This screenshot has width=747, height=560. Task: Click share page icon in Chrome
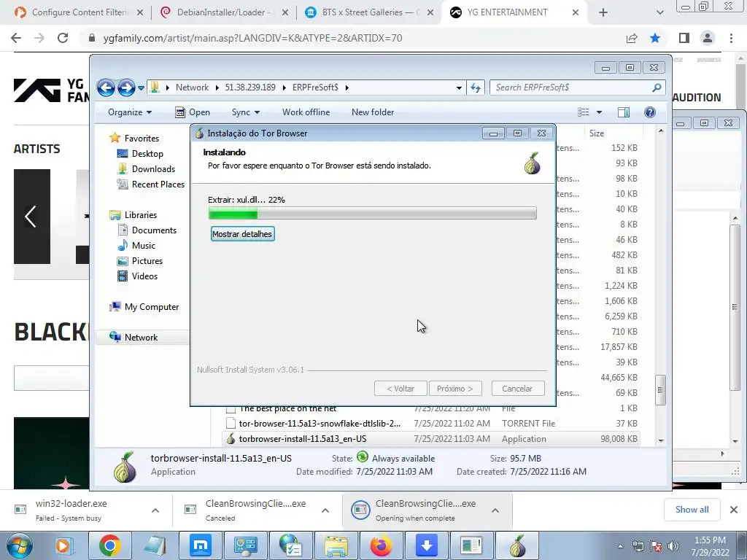[632, 38]
